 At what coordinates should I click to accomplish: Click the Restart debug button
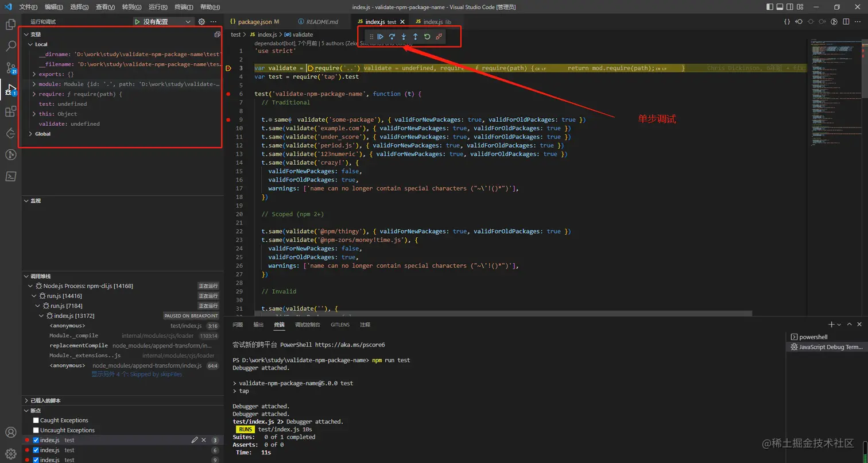point(427,37)
